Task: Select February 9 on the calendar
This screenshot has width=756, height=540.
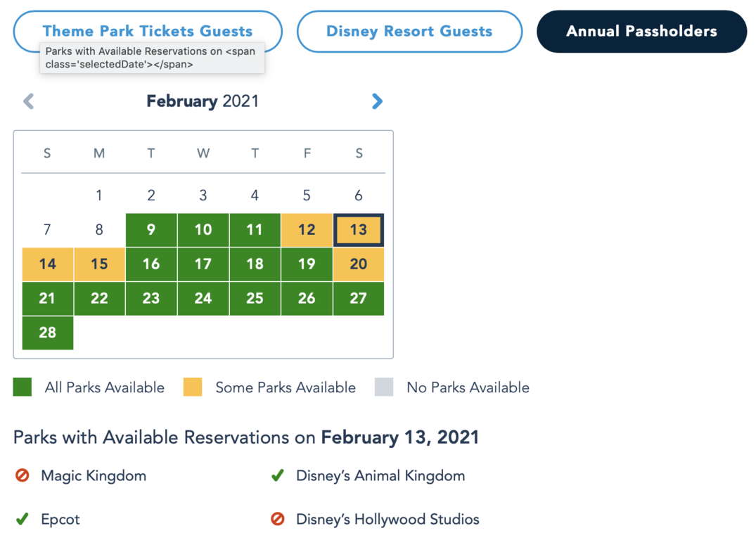Action: [151, 230]
